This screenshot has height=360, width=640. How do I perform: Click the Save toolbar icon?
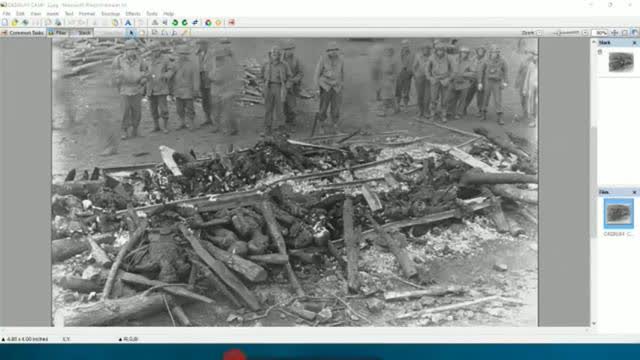[25, 22]
